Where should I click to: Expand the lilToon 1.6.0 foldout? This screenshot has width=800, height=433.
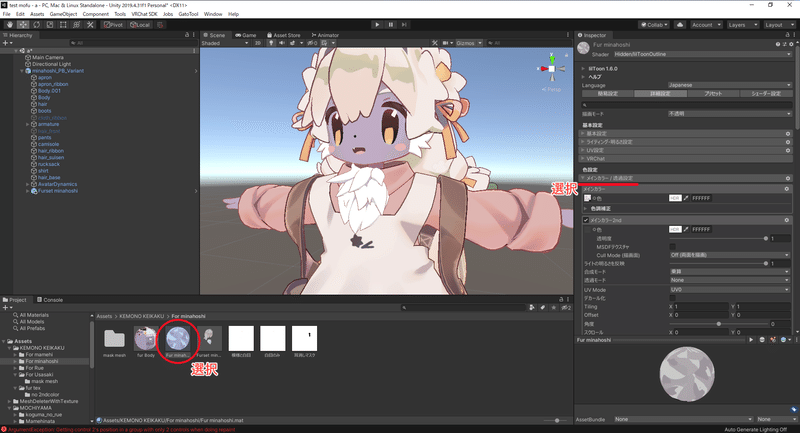tap(583, 68)
